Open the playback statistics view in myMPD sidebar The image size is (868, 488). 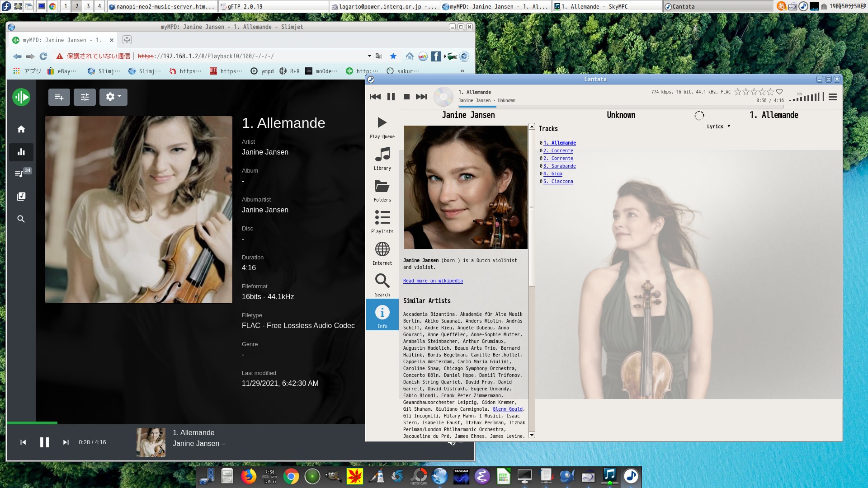click(21, 152)
